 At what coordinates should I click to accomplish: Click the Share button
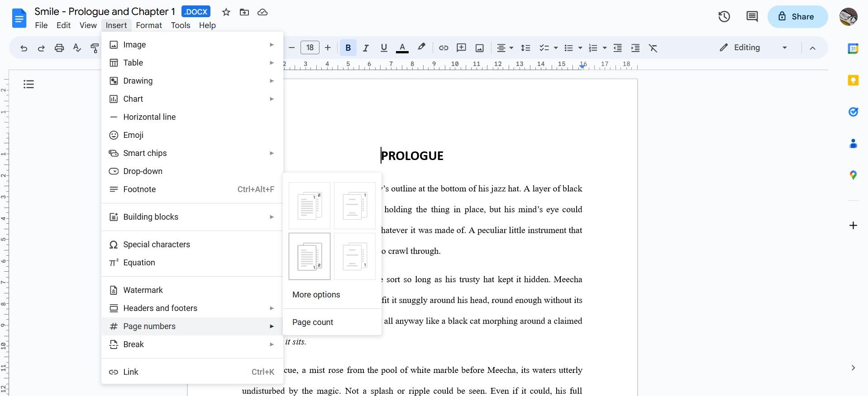(797, 17)
